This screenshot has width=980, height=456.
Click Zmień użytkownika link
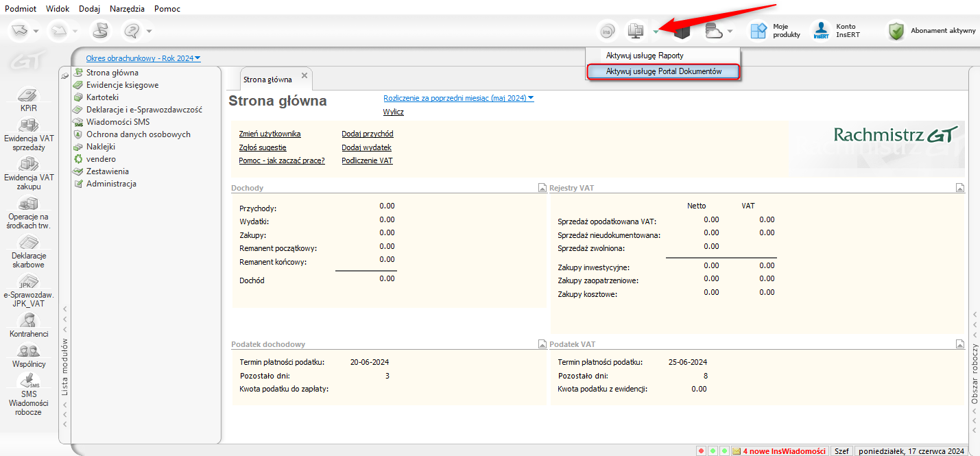click(270, 134)
